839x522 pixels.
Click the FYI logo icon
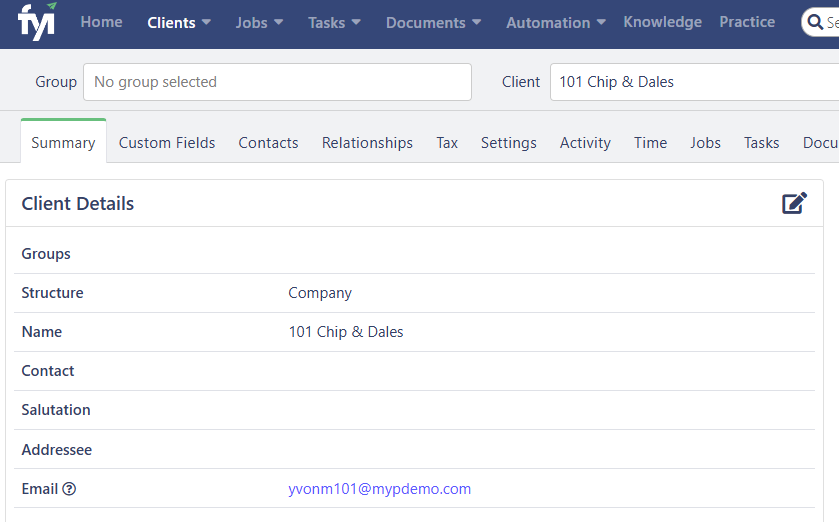click(36, 21)
